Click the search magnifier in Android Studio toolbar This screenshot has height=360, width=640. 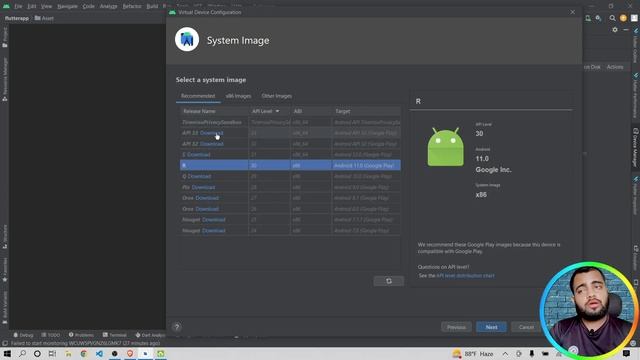(x=612, y=18)
